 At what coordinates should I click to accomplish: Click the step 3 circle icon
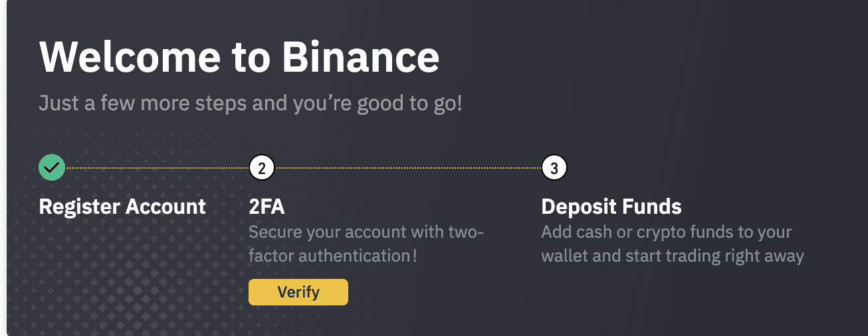554,168
